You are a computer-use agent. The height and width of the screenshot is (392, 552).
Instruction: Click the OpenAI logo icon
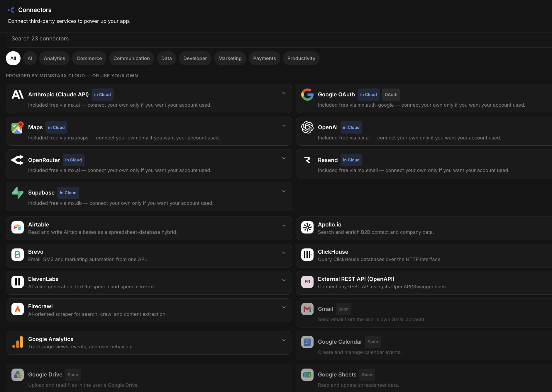pyautogui.click(x=307, y=127)
